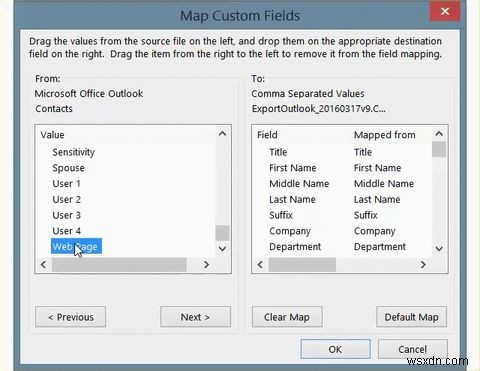Image resolution: width=480 pixels, height=371 pixels.
Task: Click up arrow of Field list scrollbar
Action: point(439,134)
